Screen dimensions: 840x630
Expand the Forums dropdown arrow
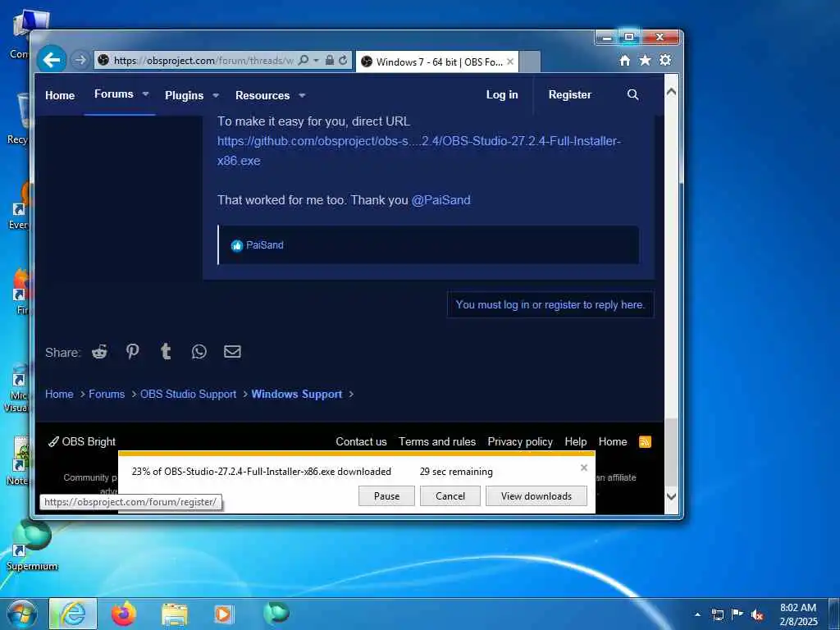point(146,94)
